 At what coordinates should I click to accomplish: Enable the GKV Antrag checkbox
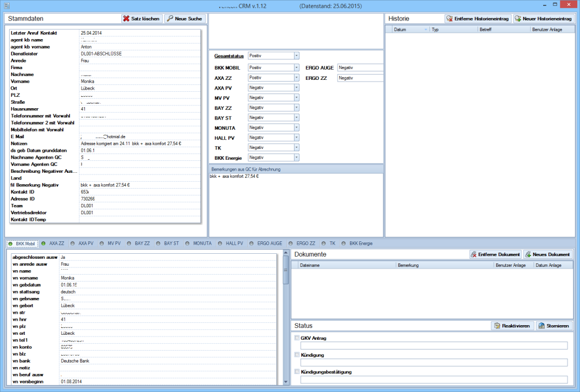(296, 337)
